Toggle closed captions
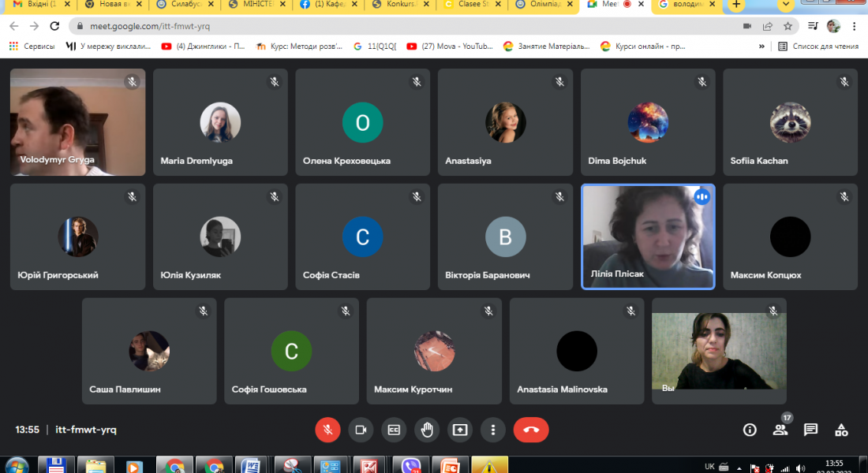 click(394, 430)
